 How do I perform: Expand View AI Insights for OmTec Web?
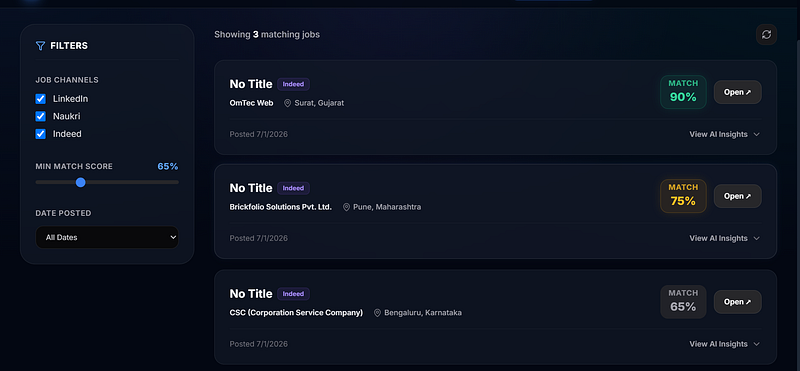(x=724, y=134)
